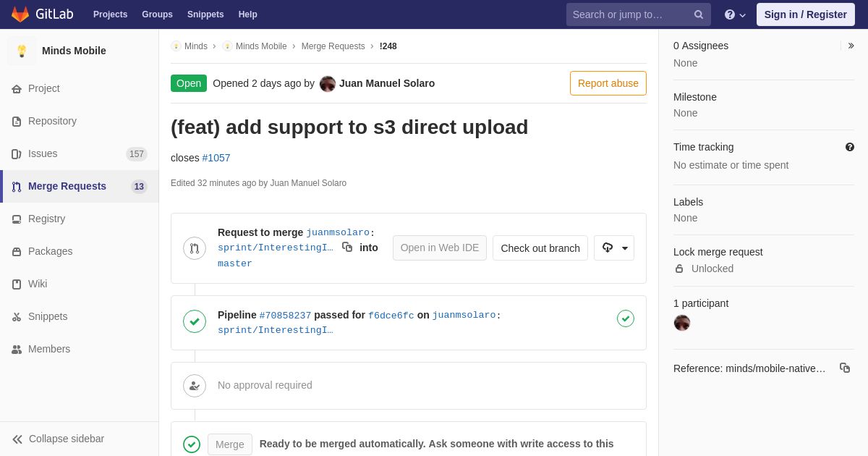
Task: Click the Milestone heading in right sidebar
Action: tap(695, 97)
